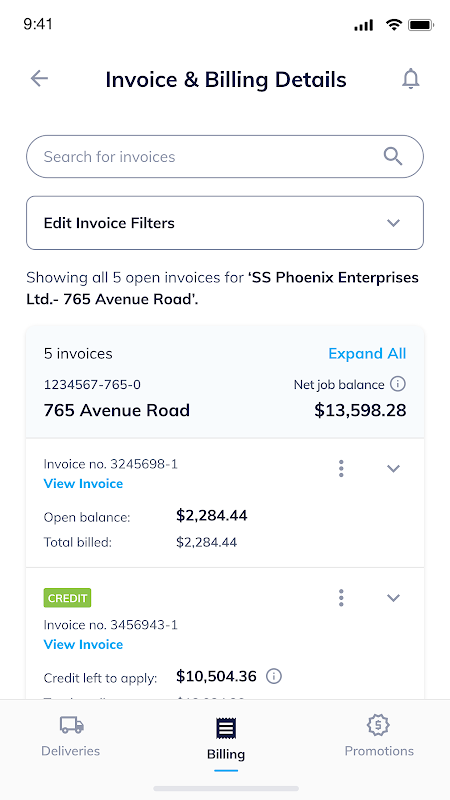Switch to the Billing tab
The width and height of the screenshot is (450, 800).
pos(226,738)
